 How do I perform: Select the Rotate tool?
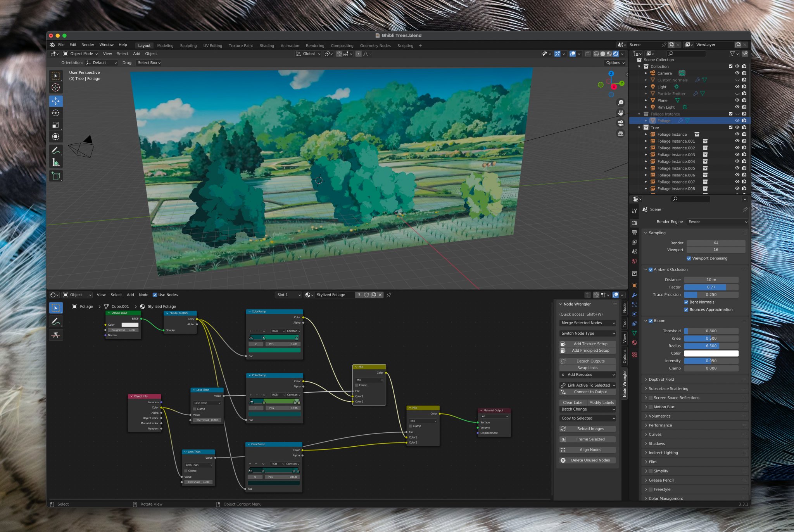(x=56, y=113)
